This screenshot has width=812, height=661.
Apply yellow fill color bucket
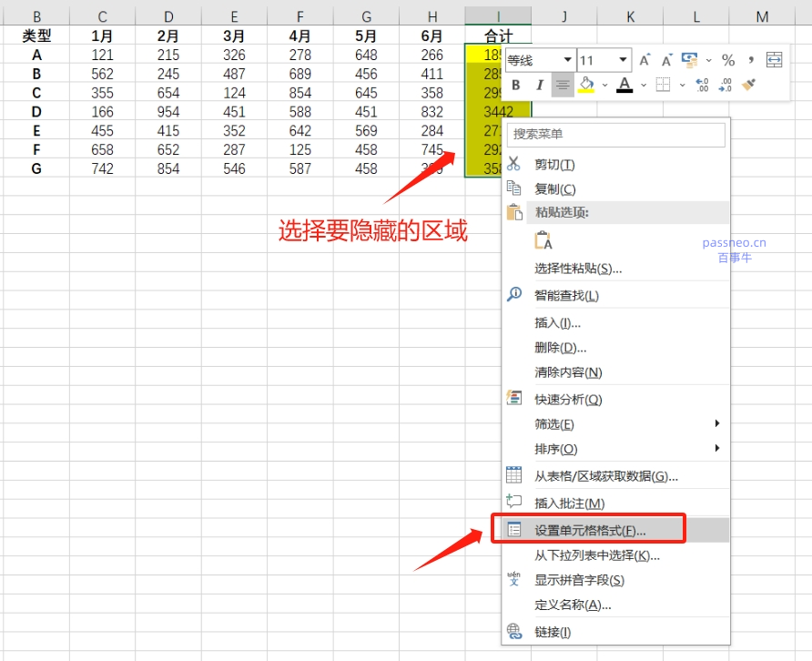(x=586, y=85)
